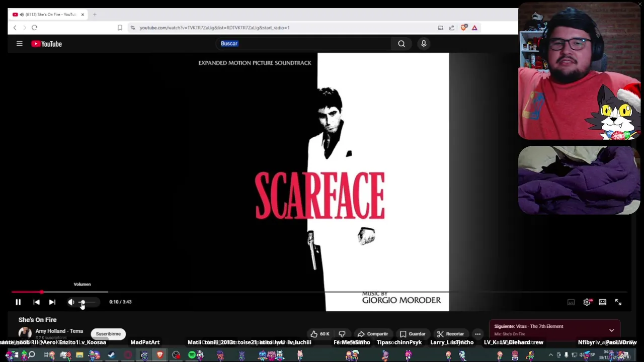Enter fullscreen mode in the player
This screenshot has height=362, width=644.
pos(618,302)
